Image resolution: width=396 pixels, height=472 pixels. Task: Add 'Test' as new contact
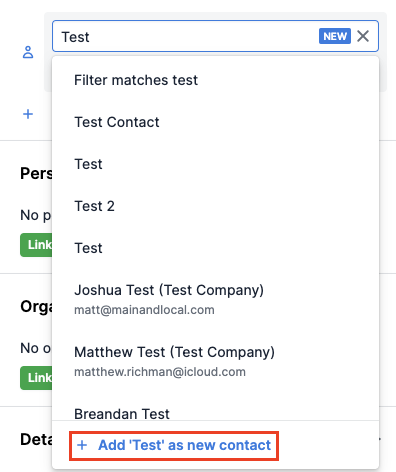pos(174,445)
